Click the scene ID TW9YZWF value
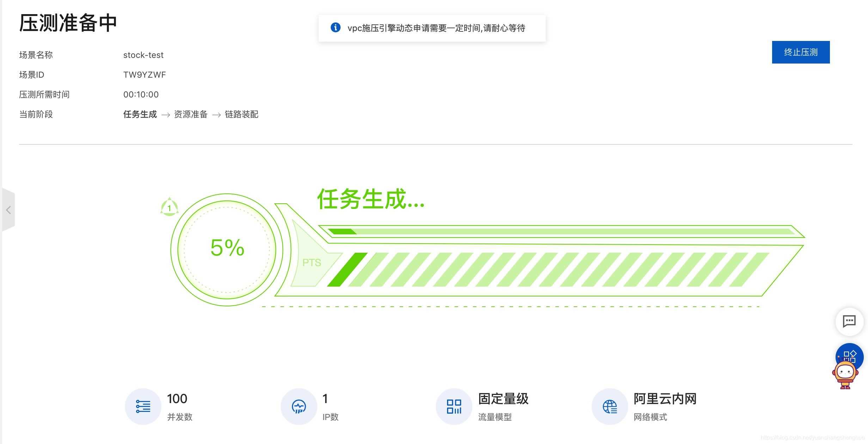 click(x=145, y=74)
